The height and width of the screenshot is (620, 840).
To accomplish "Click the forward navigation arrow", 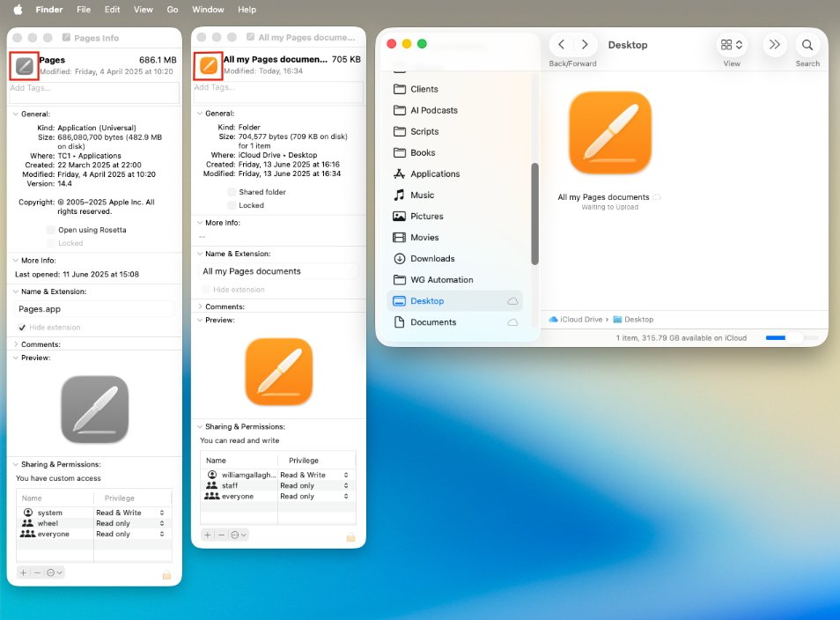I will (583, 43).
